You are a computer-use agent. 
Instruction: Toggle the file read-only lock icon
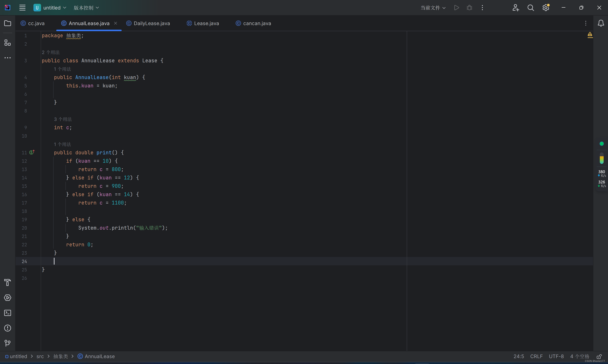(x=599, y=356)
